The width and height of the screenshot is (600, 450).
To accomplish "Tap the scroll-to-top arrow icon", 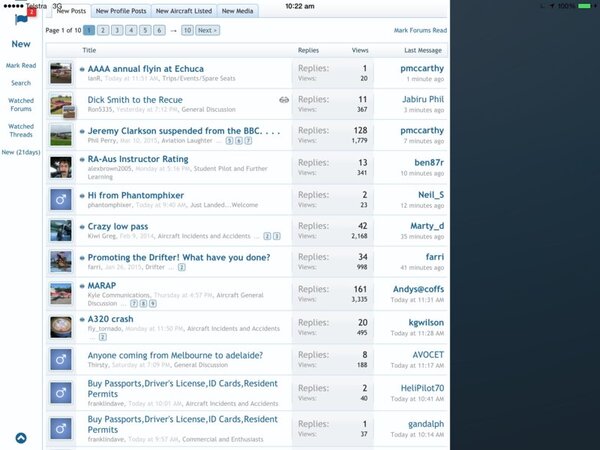I will (x=21, y=438).
